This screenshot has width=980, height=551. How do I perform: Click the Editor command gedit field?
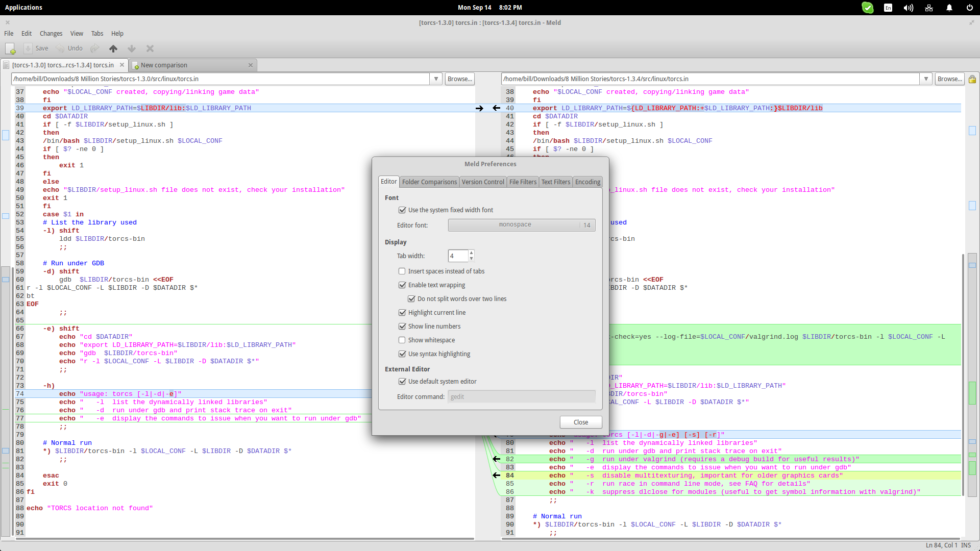521,397
